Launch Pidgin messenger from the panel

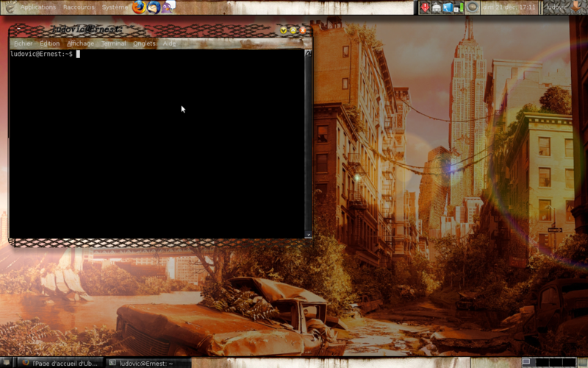point(168,7)
